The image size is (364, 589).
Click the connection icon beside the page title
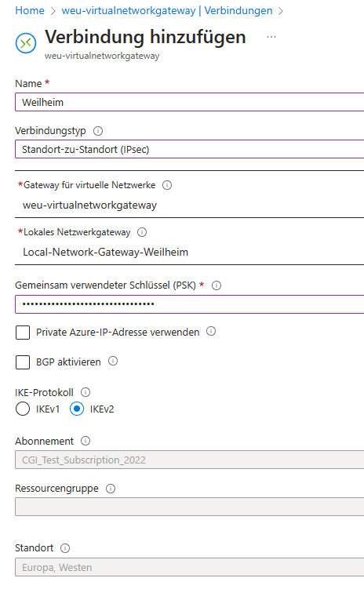26,43
